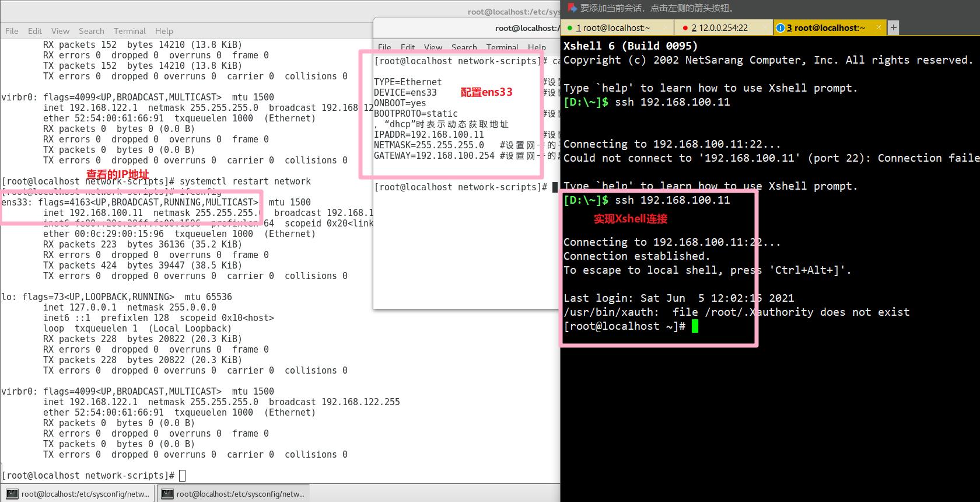Screen dimensions: 980x502
Task: Open Edit menu in the front network-scripts terminal
Action: click(408, 47)
